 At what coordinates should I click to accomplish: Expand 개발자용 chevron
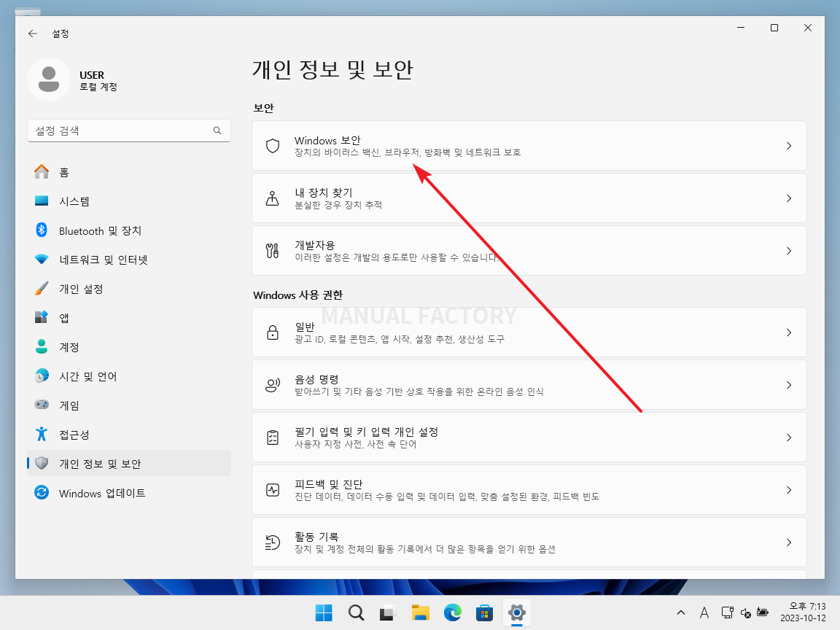click(x=788, y=251)
